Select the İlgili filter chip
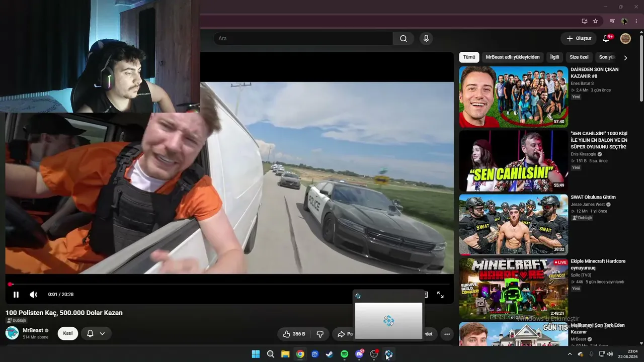Screen dimensions: 644x362 (x=554, y=57)
